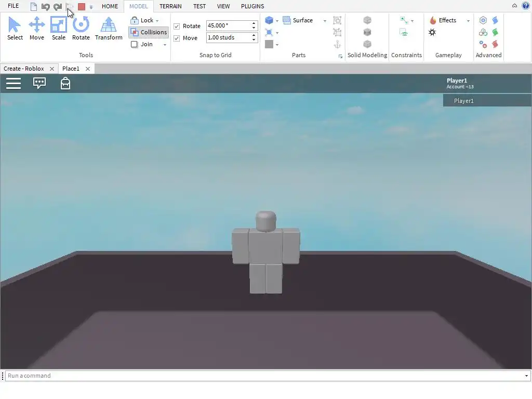Open the Color dropdown arrow

pyautogui.click(x=277, y=45)
